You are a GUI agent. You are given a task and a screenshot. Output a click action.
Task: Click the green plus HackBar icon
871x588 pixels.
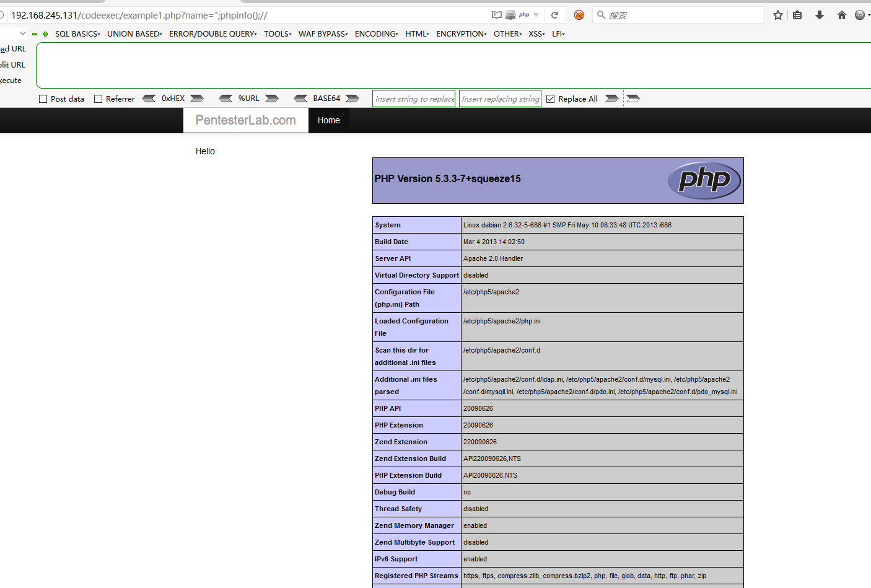[45, 34]
